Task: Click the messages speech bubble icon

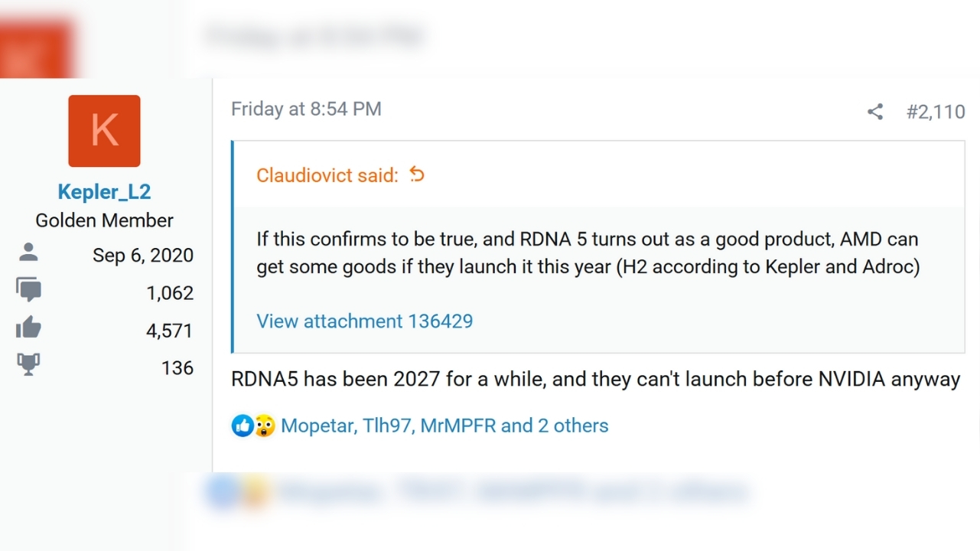Action: click(x=28, y=290)
